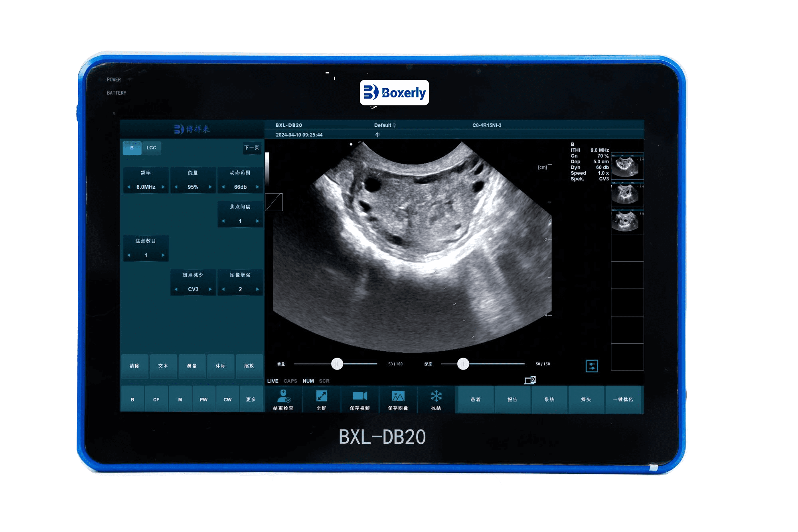
Task: Click the NUM status indicator
Action: click(x=308, y=381)
